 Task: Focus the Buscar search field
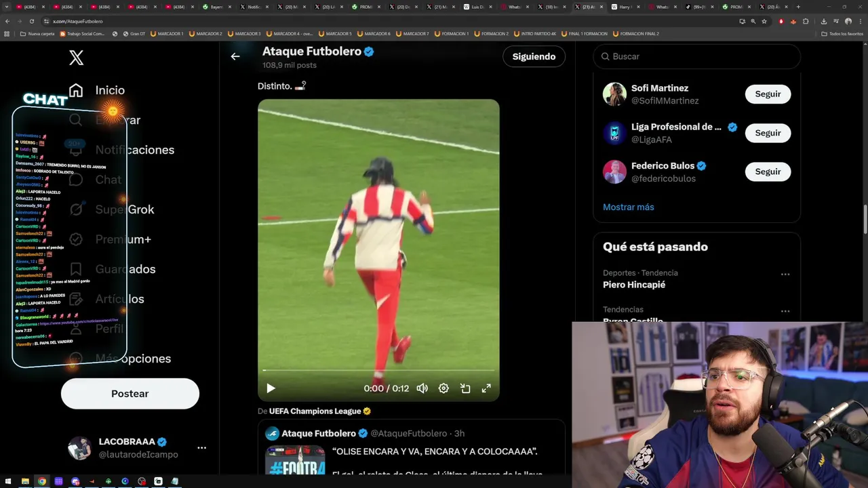696,56
